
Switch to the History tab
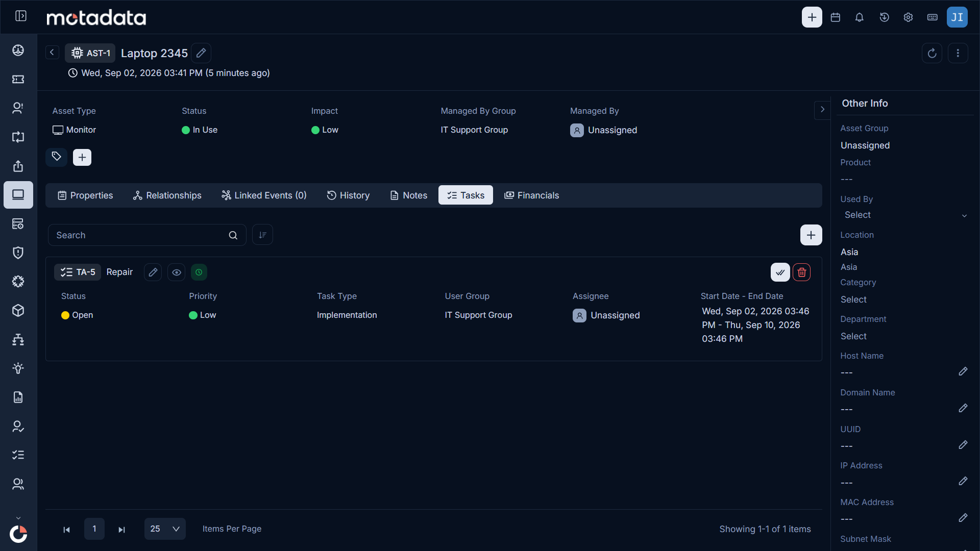[x=348, y=195]
